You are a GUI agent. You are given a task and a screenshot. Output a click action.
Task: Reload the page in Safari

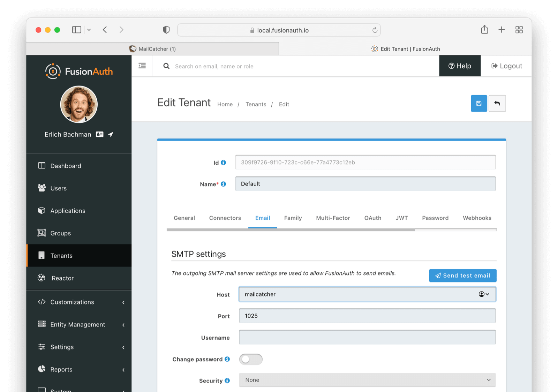pos(375,30)
